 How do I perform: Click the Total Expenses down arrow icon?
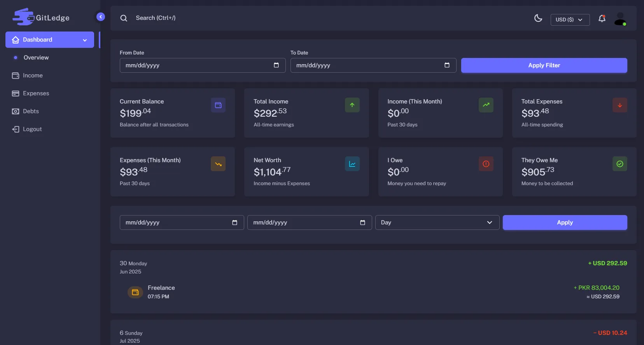[x=619, y=105]
